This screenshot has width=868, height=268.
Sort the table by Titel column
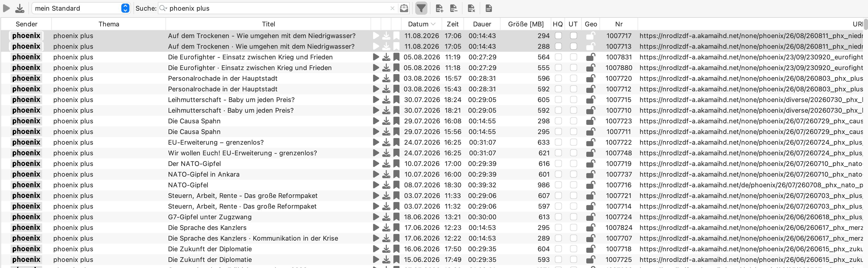(268, 24)
